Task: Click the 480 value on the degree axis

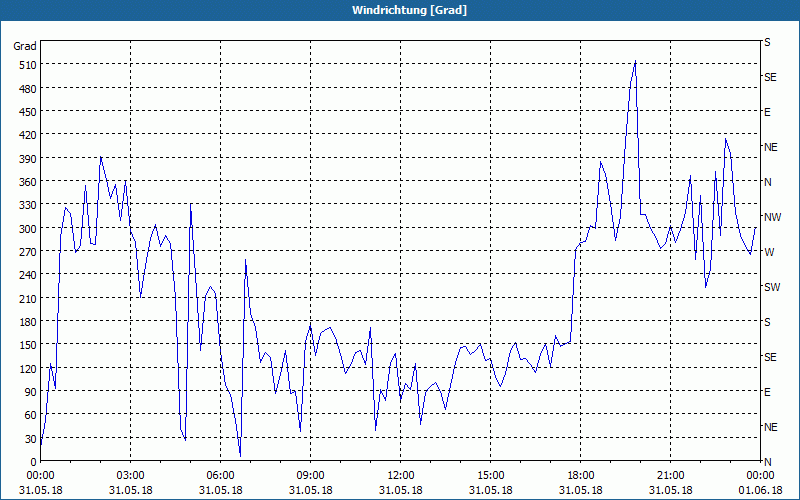Action: 28,89
